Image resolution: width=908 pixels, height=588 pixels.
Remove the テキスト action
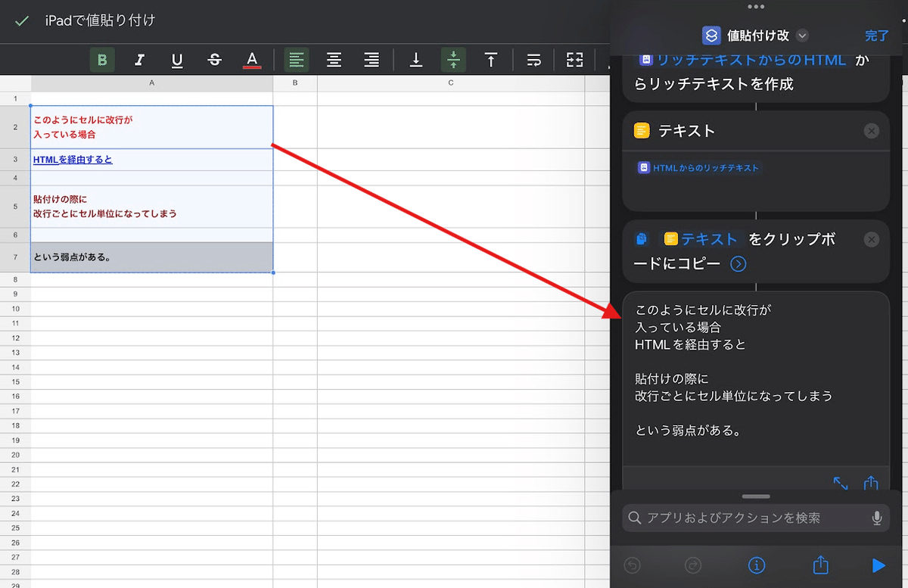[x=872, y=131]
